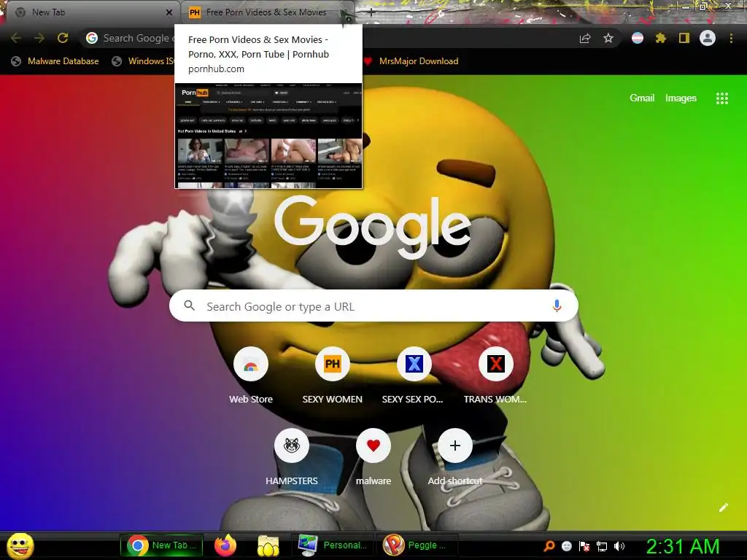Open the user profile avatar menu
This screenshot has height=560, width=747.
[708, 38]
